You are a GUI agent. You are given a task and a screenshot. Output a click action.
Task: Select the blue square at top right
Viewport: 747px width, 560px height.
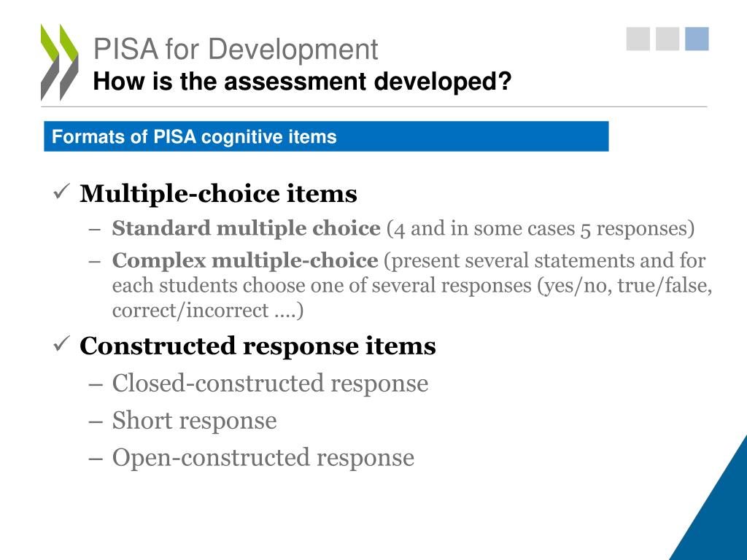[x=697, y=39]
